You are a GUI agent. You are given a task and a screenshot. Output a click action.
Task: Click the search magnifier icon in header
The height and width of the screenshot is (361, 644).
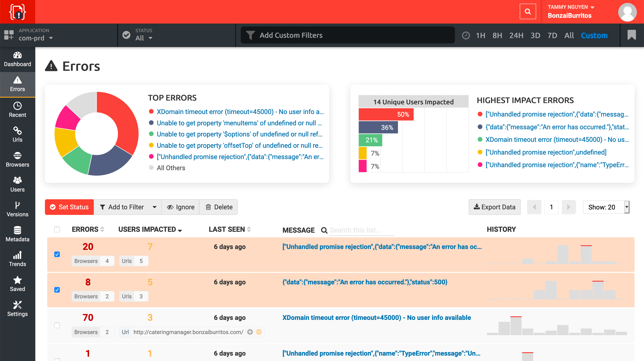(527, 11)
